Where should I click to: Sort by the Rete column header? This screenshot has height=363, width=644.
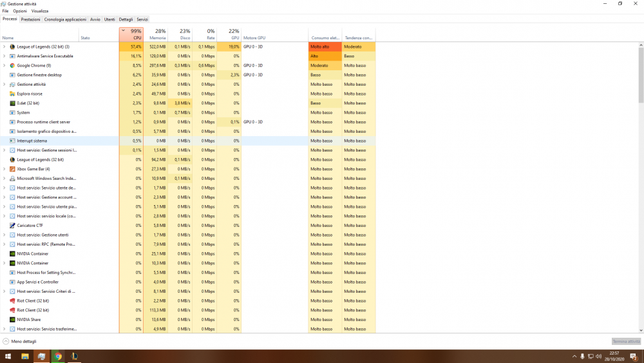coord(205,35)
